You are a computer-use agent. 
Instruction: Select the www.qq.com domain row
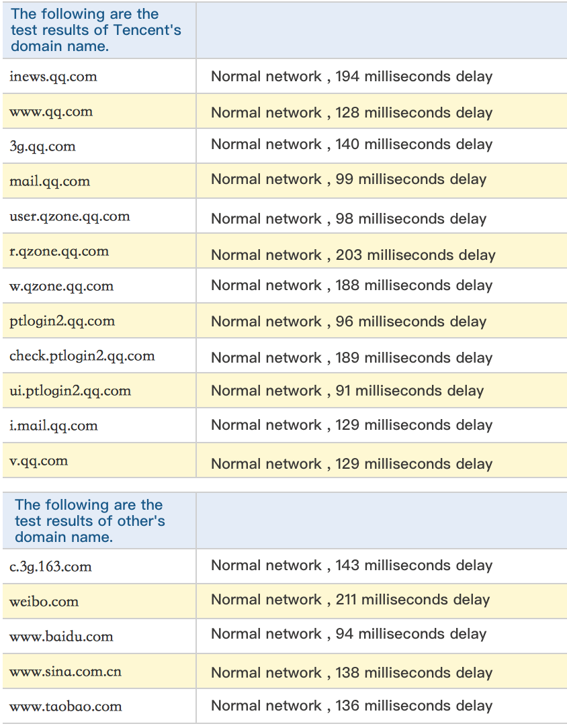51,111
